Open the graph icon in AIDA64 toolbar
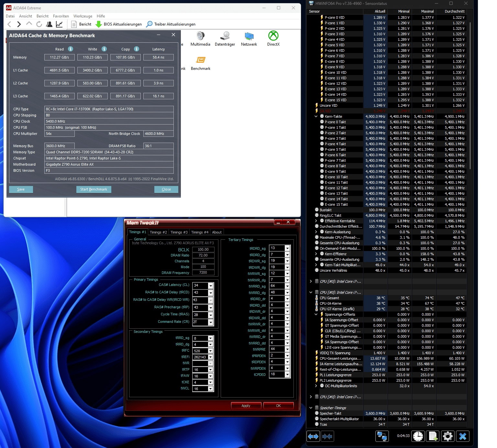497x448 pixels. point(59,24)
